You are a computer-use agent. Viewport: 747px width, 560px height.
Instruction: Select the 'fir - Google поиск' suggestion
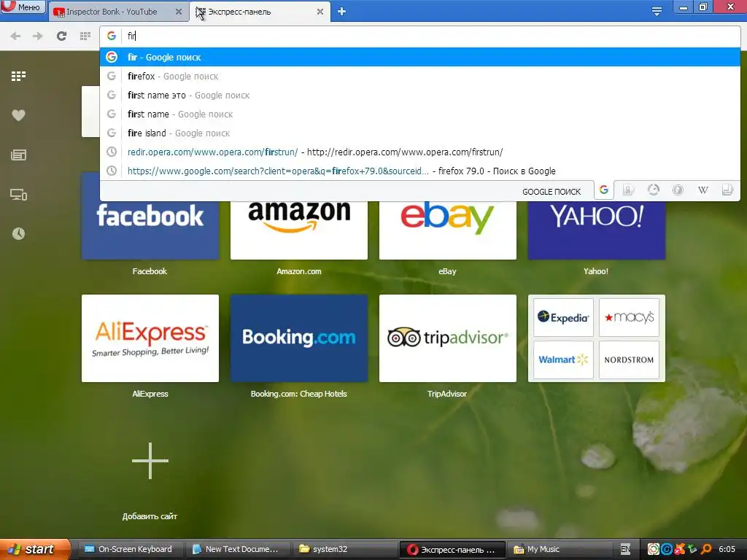click(x=420, y=57)
